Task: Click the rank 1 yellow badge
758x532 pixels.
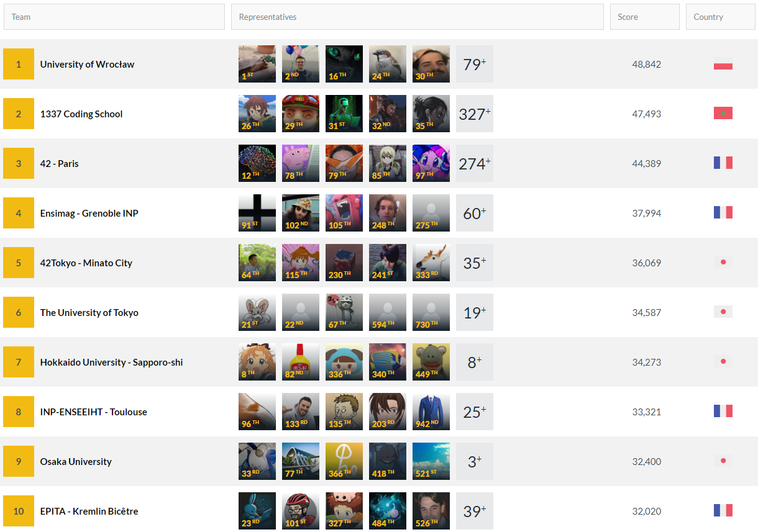Action: 19,64
